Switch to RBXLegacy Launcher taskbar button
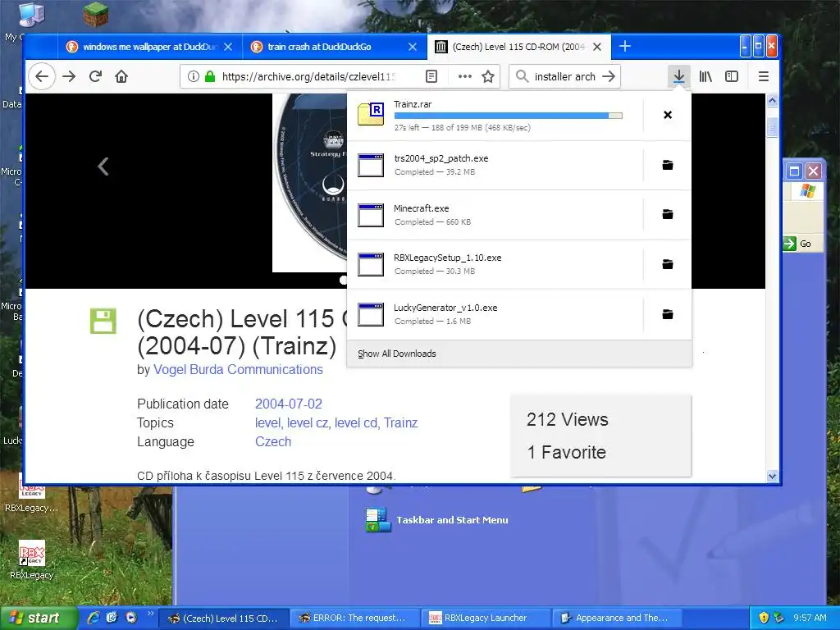Viewport: 840px width, 630px height. tap(486, 619)
